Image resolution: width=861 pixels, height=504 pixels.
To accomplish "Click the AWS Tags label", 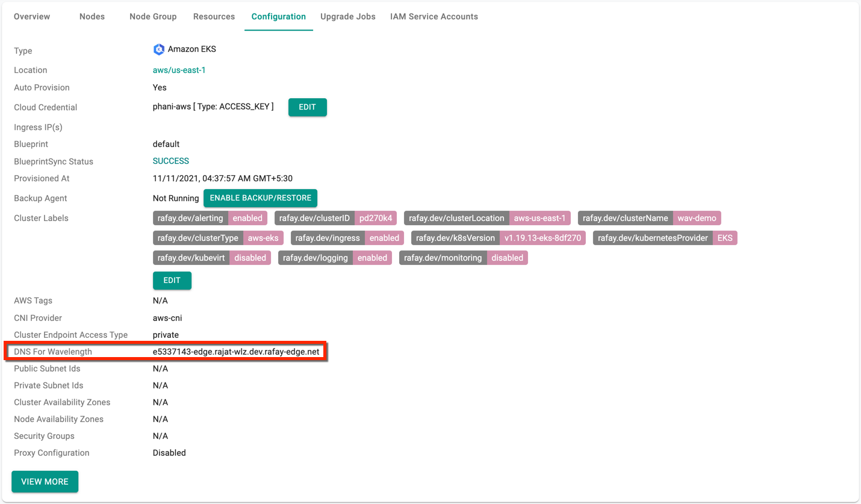I will tap(33, 300).
